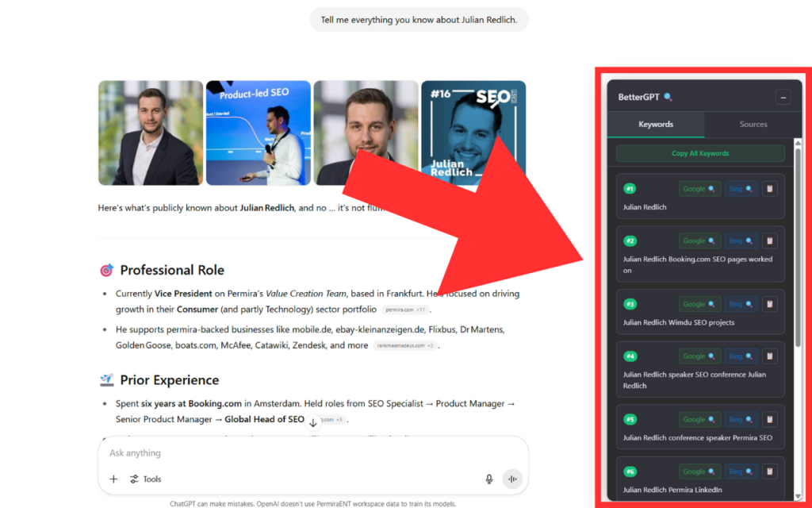
Task: Bing the Wimdu SEO projects keyword
Action: (741, 304)
